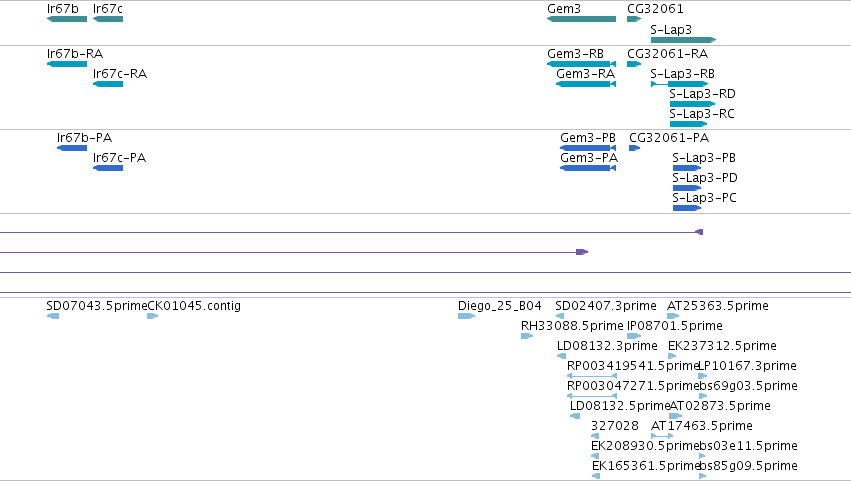The image size is (851, 481).
Task: Click the CG32061-RA transcript
Action: (634, 64)
